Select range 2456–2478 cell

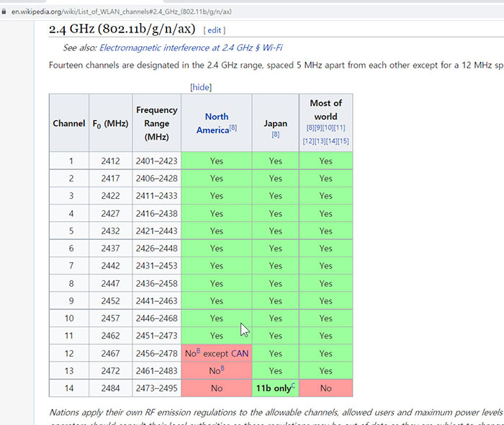point(156,353)
